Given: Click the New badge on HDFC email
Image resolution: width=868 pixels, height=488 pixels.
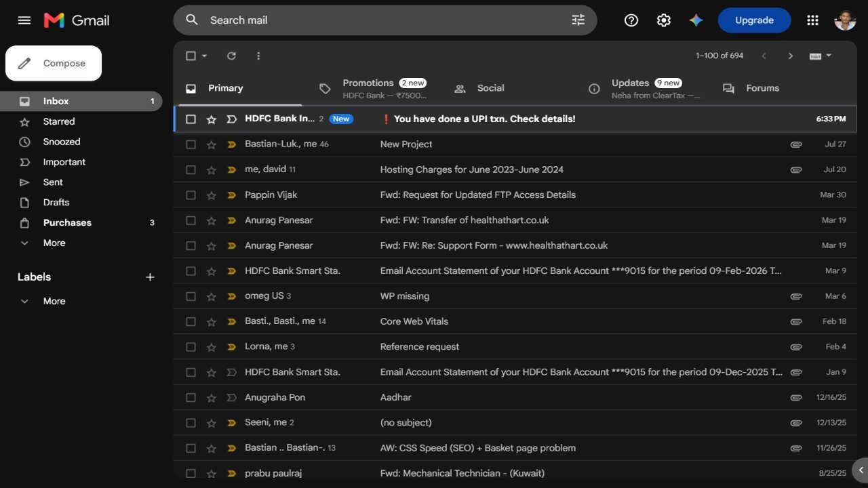Looking at the screenshot, I should (341, 119).
